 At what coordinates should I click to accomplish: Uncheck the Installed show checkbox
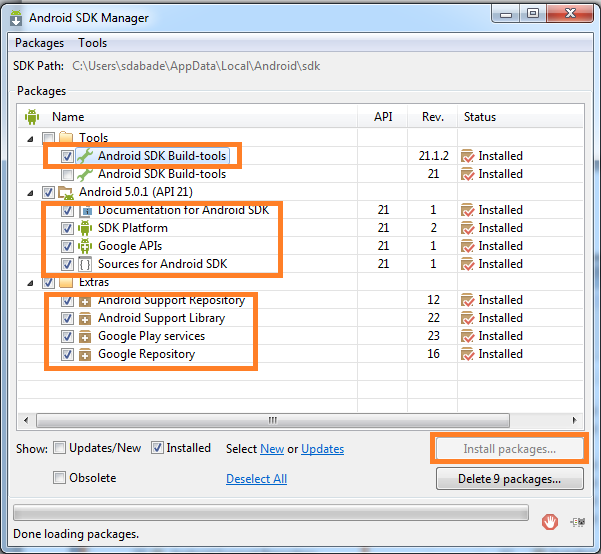click(157, 448)
